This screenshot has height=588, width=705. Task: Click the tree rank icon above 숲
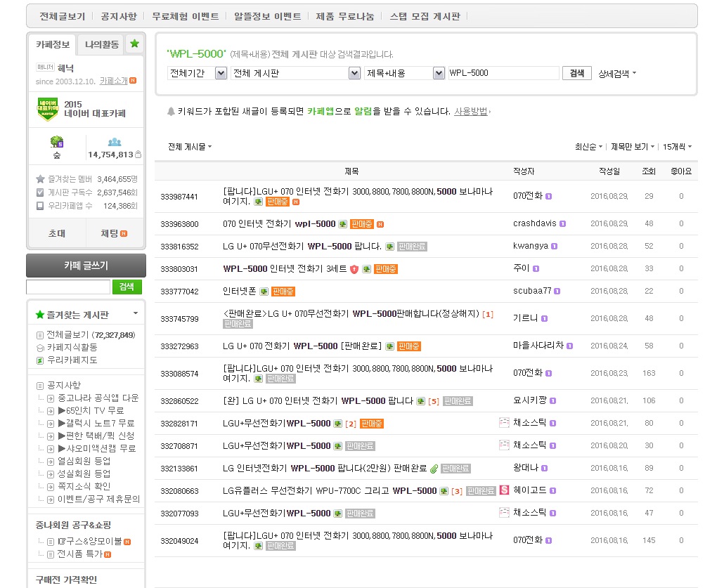click(56, 142)
